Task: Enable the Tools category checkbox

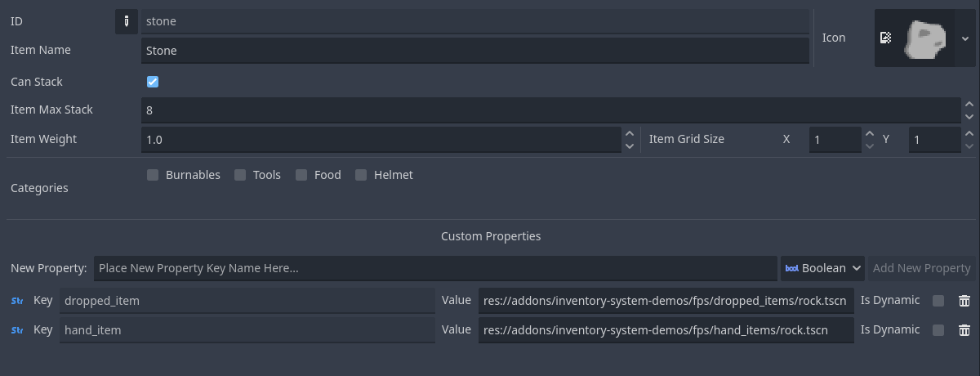Action: (240, 175)
